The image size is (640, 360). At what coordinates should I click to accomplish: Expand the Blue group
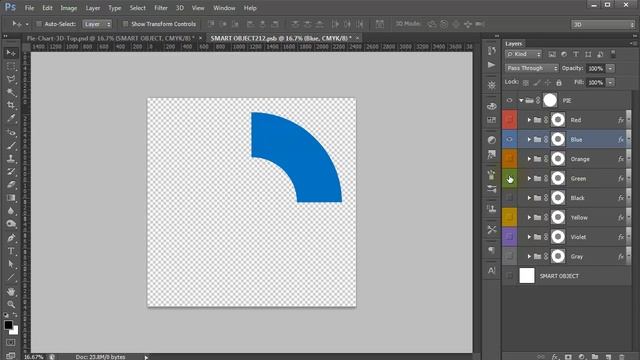(x=529, y=140)
